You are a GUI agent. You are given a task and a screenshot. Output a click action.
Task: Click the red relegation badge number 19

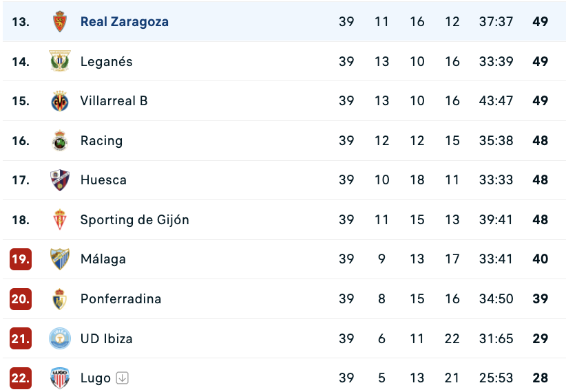pos(21,259)
